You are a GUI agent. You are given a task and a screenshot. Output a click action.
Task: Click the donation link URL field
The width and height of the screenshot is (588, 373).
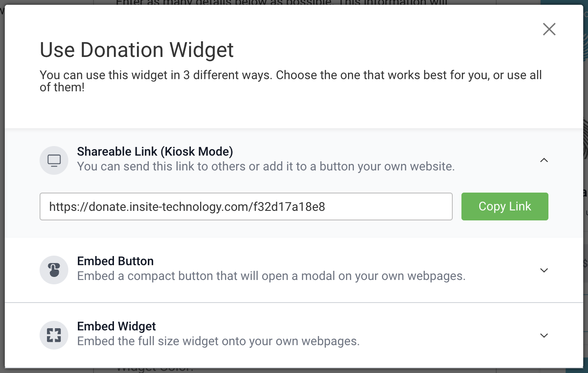click(246, 206)
